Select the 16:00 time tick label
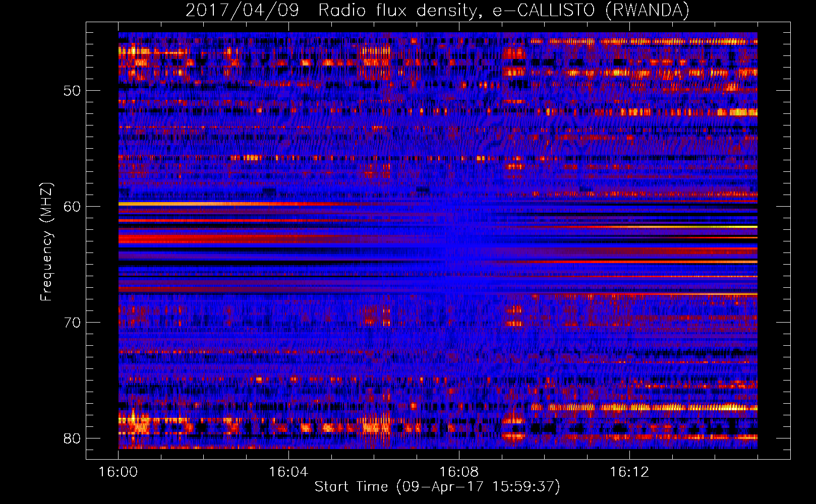 pos(119,472)
